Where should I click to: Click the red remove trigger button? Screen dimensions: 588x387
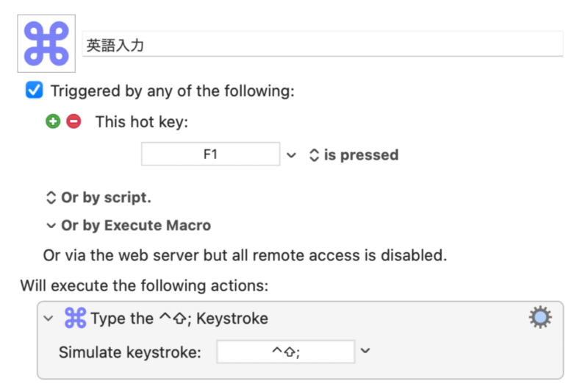[x=73, y=121]
